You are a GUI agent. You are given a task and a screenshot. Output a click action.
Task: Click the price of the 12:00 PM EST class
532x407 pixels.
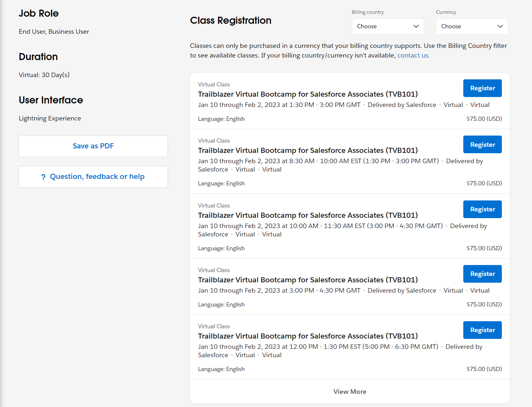[484, 369]
